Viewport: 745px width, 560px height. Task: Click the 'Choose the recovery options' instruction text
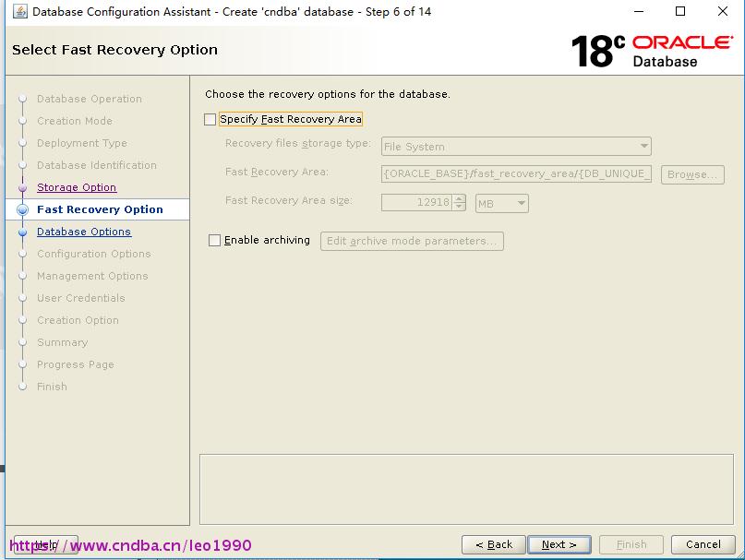(328, 94)
